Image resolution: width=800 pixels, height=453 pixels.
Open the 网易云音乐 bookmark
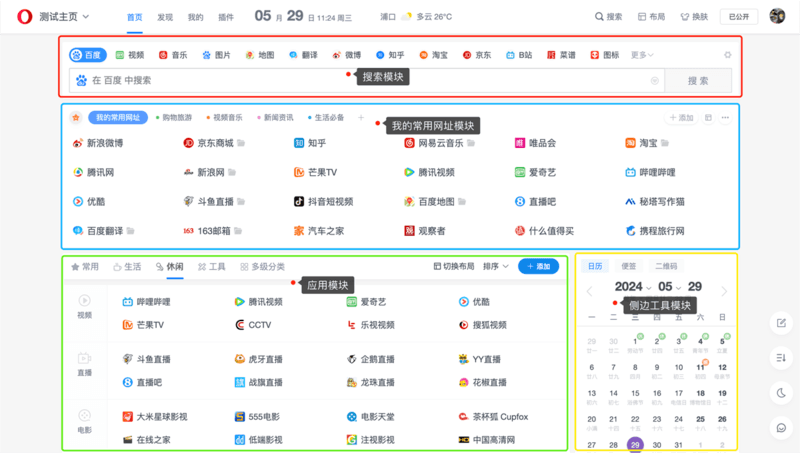(434, 143)
